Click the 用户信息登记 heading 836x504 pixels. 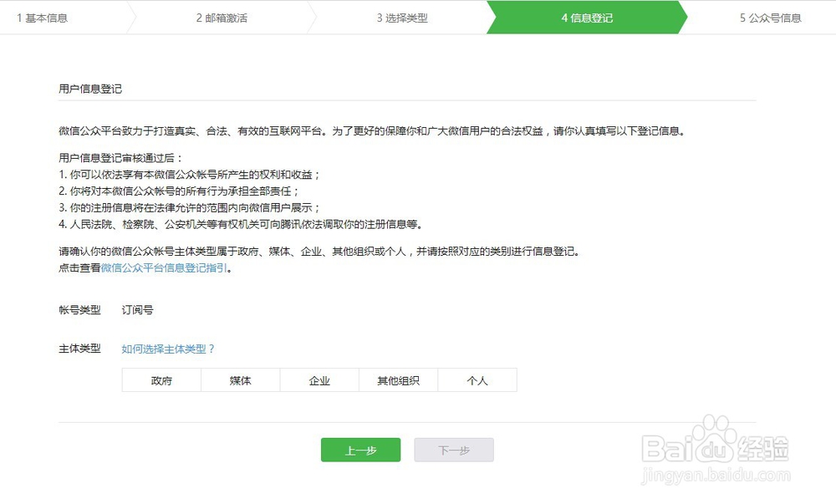click(x=90, y=89)
